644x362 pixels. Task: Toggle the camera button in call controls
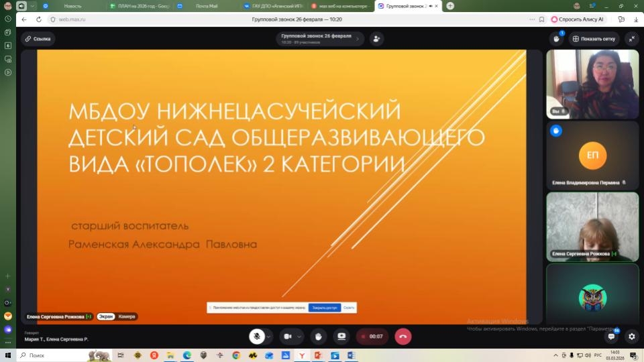(288, 337)
